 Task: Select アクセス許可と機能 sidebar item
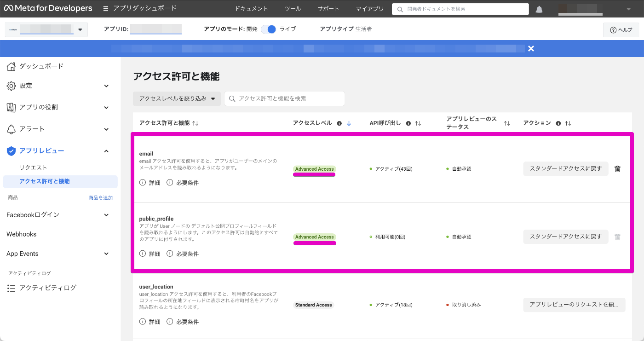60,181
